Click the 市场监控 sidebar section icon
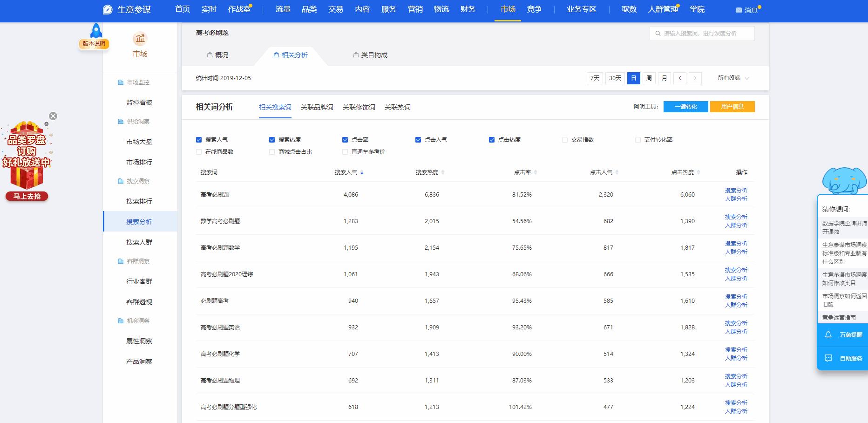The image size is (868, 423). pyautogui.click(x=120, y=82)
